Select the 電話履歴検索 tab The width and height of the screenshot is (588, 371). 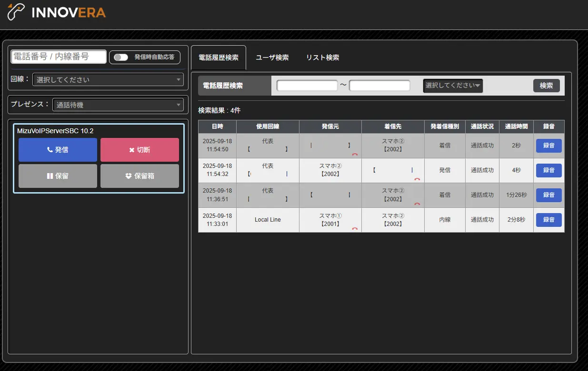coord(218,58)
